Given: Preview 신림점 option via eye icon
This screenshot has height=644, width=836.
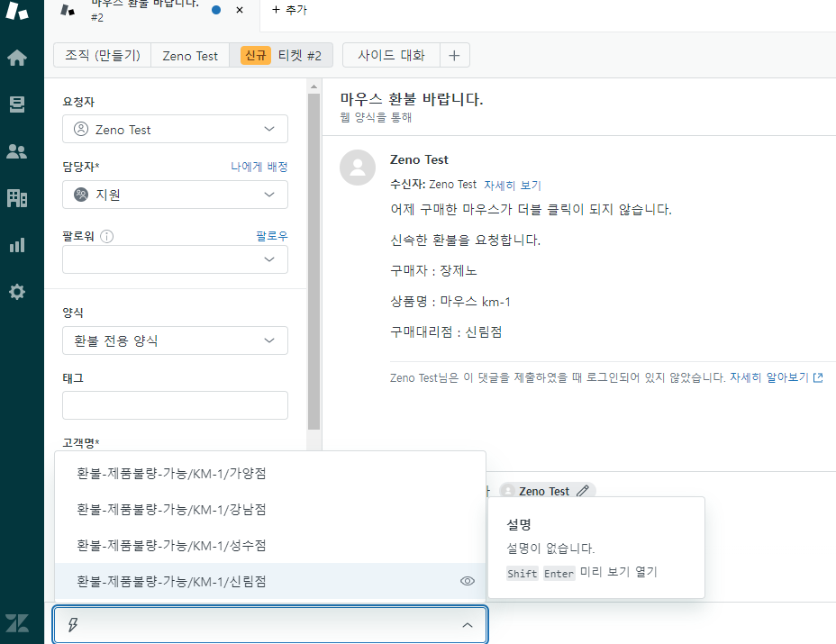Looking at the screenshot, I should pos(468,581).
